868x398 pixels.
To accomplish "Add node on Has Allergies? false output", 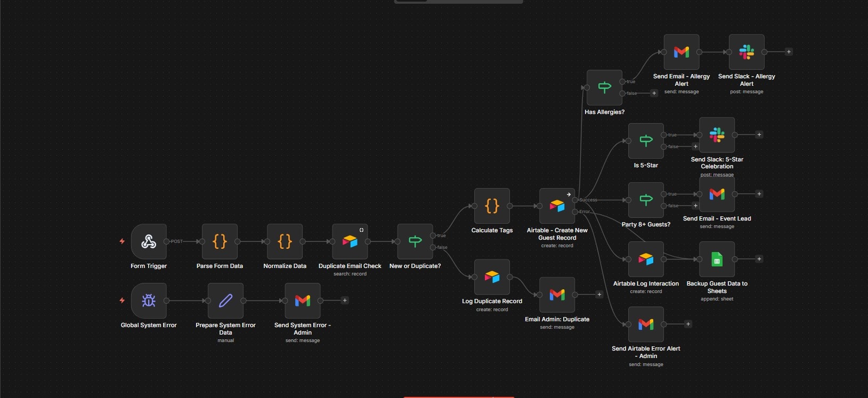I will click(654, 93).
